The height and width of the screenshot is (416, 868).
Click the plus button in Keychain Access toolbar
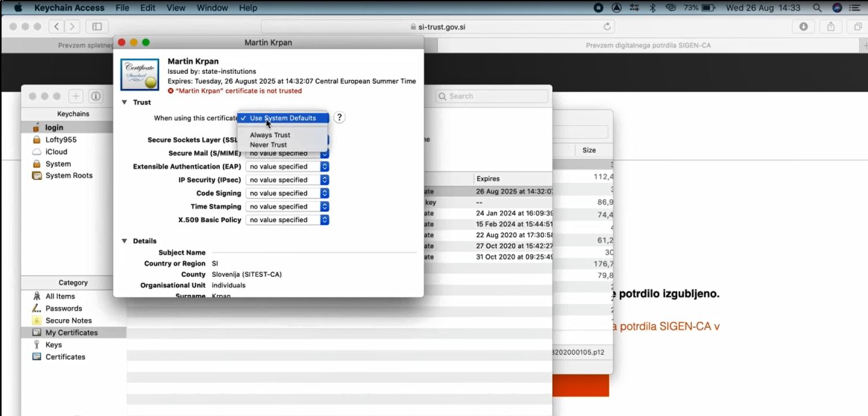point(76,96)
